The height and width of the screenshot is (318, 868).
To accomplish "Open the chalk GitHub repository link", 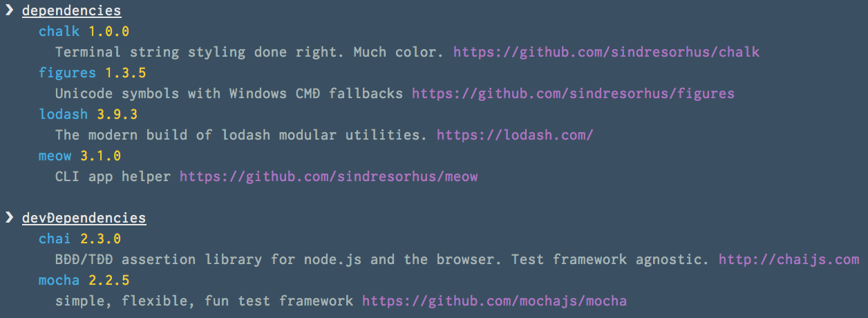I will tap(606, 52).
